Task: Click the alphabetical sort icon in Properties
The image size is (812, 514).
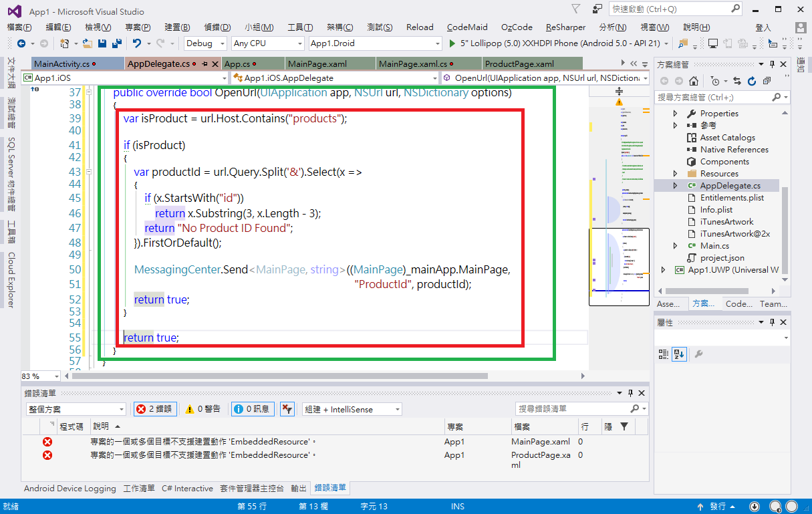Action: pos(680,354)
